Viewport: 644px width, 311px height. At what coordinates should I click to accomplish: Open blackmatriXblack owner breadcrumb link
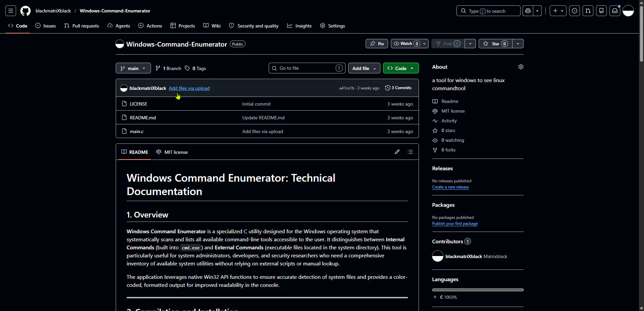[x=53, y=11]
